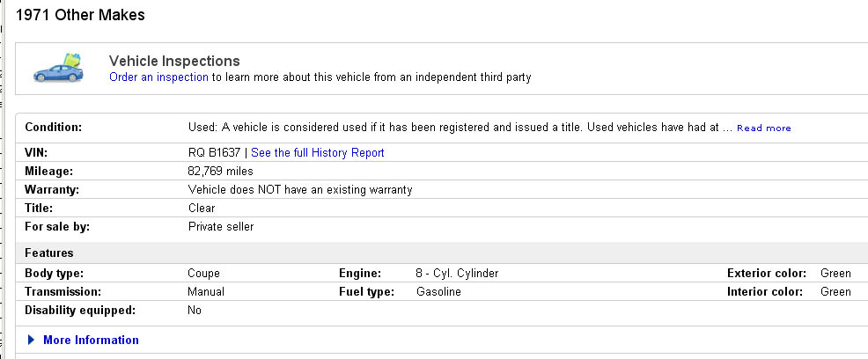Click the mileage value "82,769 miles"
The width and height of the screenshot is (868, 359).
click(222, 172)
